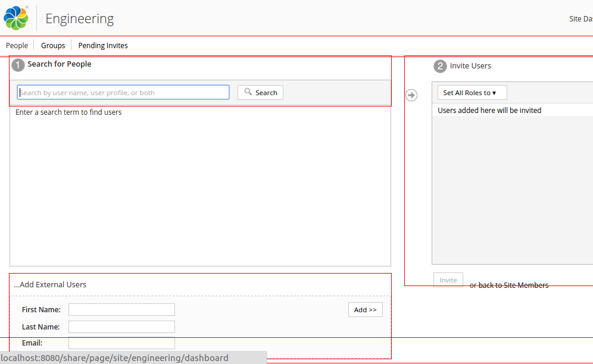Click the magnifier icon inside the Search button
The height and width of the screenshot is (364, 593).
click(248, 92)
